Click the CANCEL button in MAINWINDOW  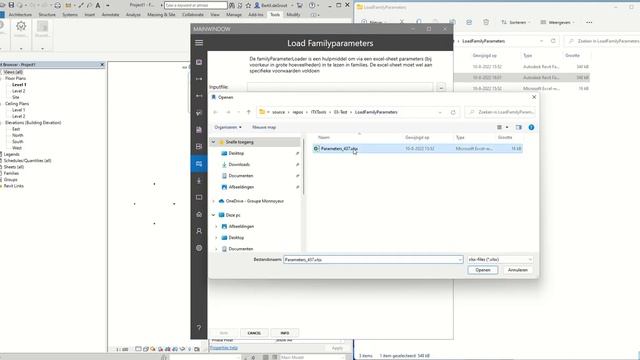[254, 333]
